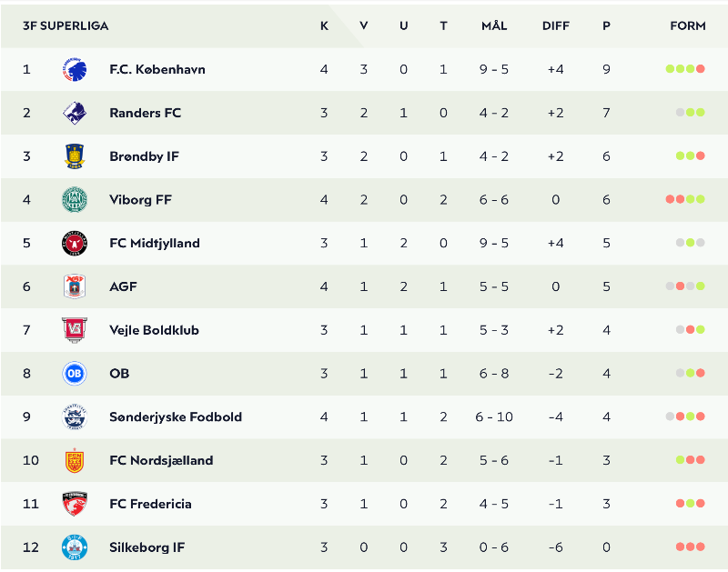Open Brøndby IF via its yellow crest

(x=75, y=156)
